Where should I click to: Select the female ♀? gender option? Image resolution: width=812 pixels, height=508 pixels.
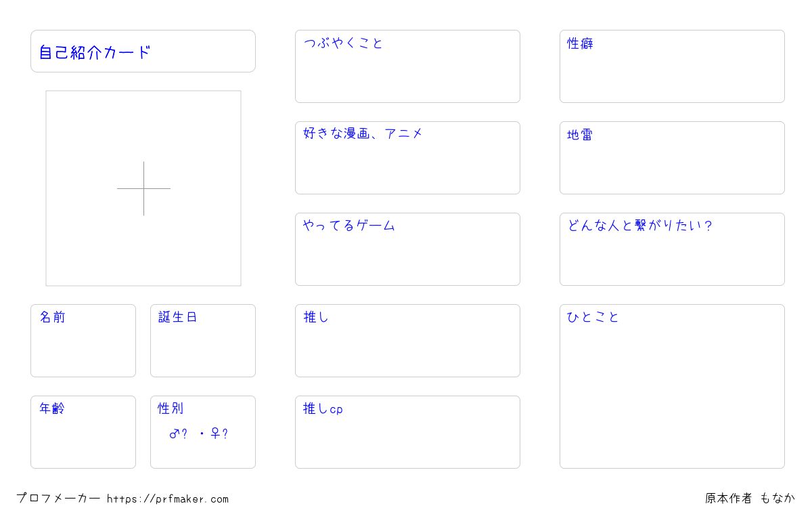[219, 433]
